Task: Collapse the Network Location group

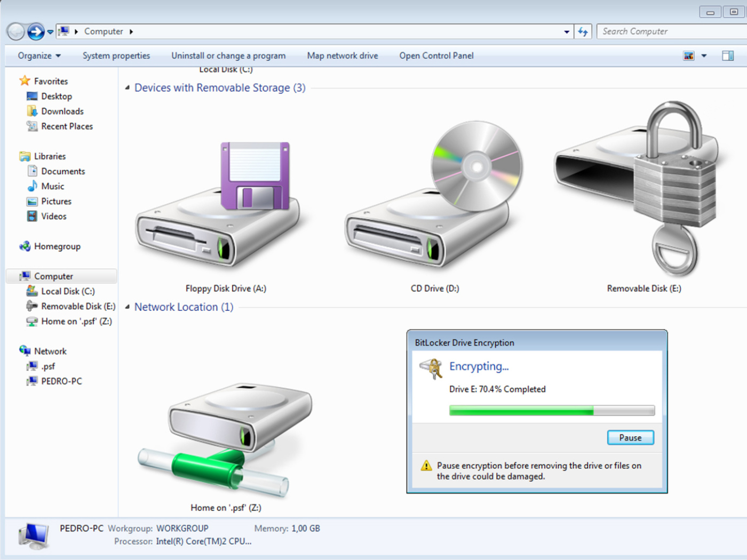Action: 128,307
